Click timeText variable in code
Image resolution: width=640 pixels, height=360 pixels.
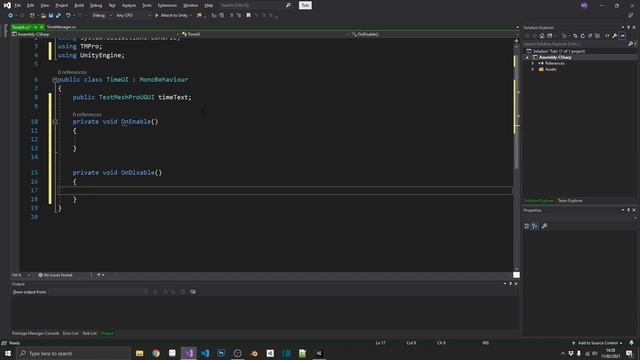pyautogui.click(x=173, y=97)
